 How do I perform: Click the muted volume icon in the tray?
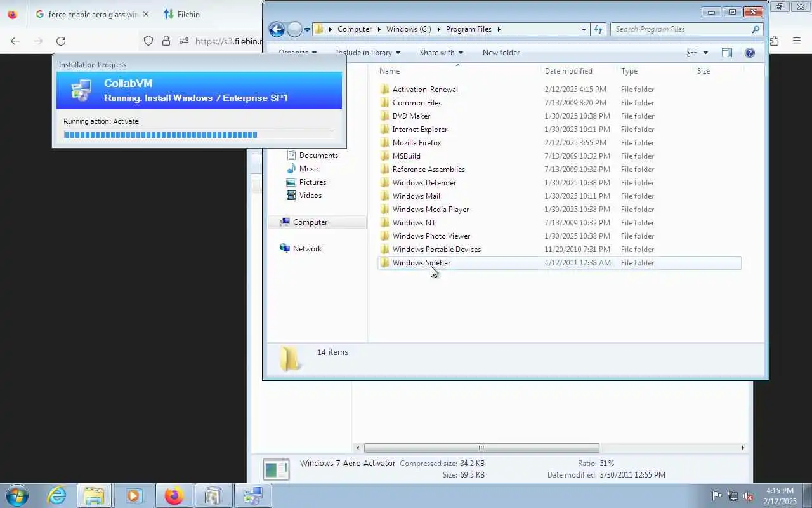tap(749, 496)
